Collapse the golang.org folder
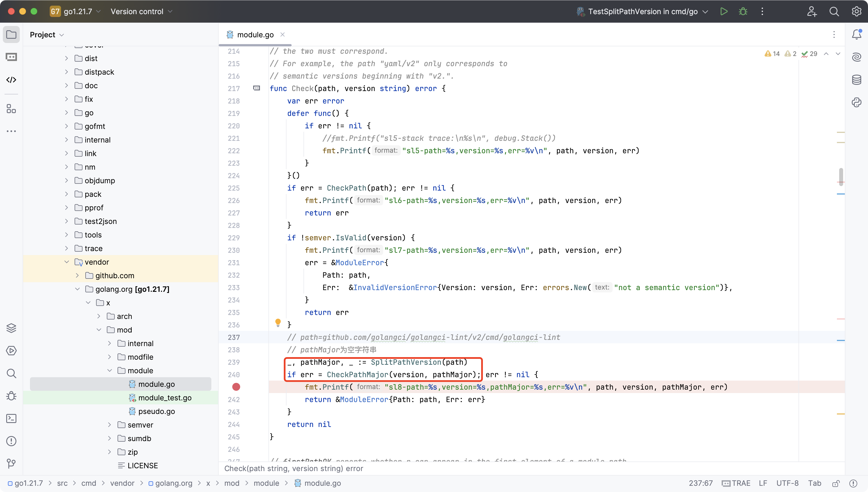868x492 pixels. coord(77,289)
